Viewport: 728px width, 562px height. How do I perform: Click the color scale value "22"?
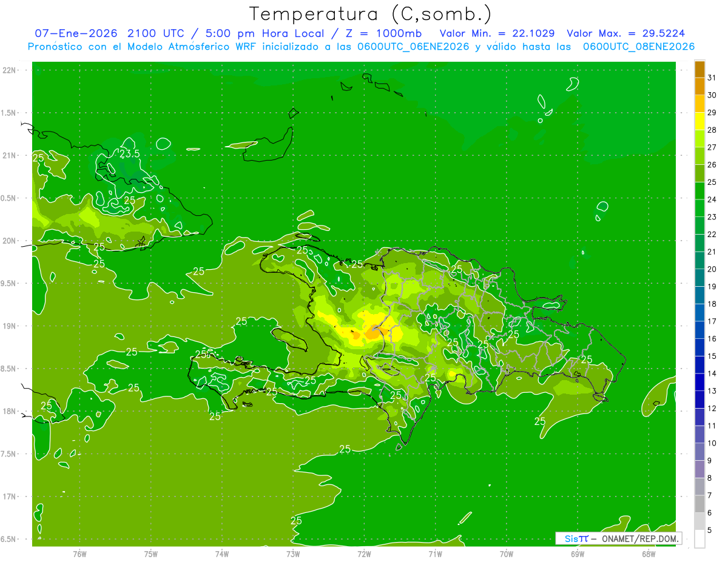click(x=712, y=234)
